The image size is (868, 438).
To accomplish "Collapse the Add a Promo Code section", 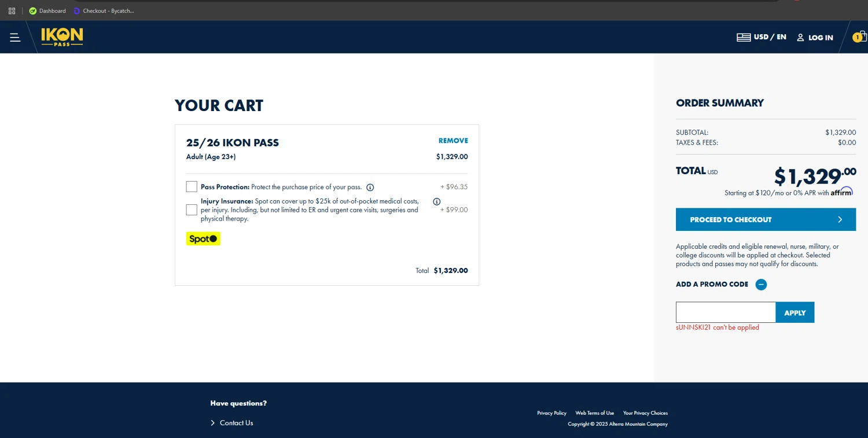I will click(x=761, y=285).
